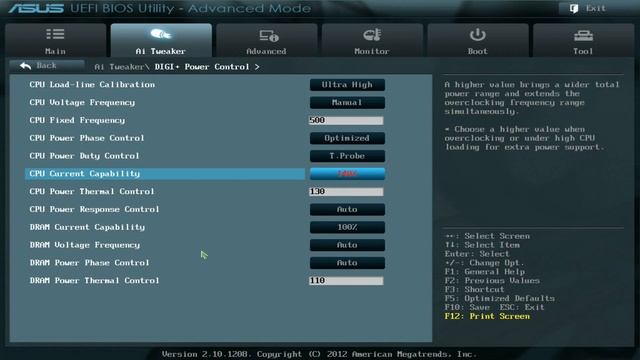Go to the Monitor tab label
The width and height of the screenshot is (640, 360).
[x=372, y=51]
